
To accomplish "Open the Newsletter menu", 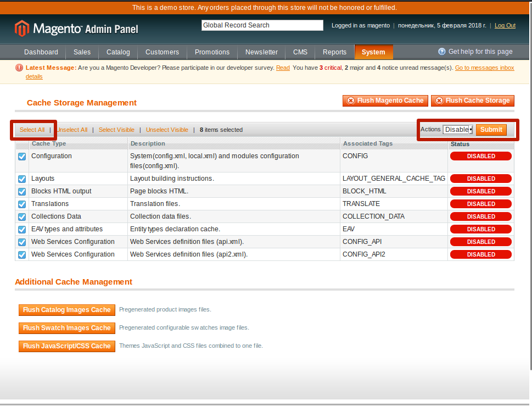I will (x=261, y=52).
